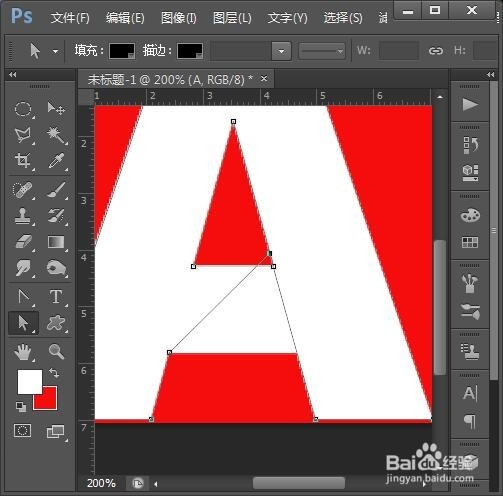Expand the tool preset picker arrow
This screenshot has width=503, height=496.
coord(55,51)
